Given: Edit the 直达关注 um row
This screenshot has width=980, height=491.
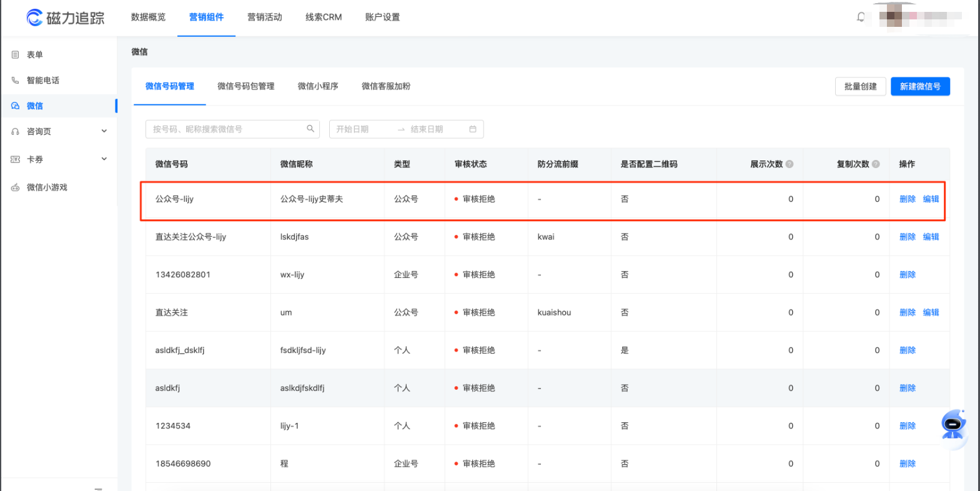Looking at the screenshot, I should click(x=931, y=312).
